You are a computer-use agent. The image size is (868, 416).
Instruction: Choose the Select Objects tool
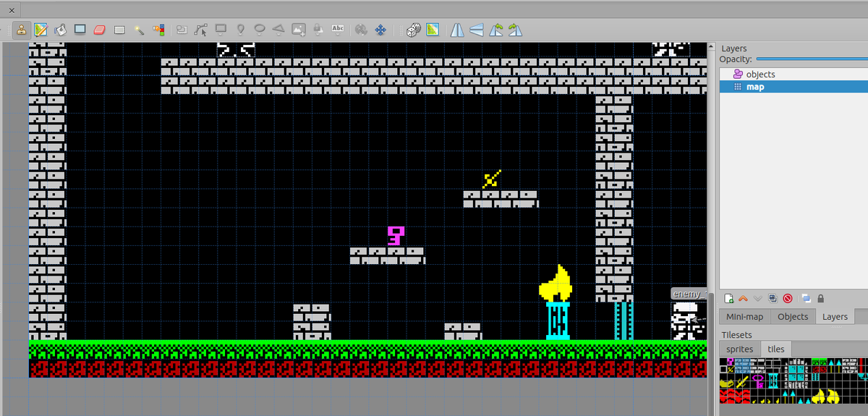[x=182, y=30]
